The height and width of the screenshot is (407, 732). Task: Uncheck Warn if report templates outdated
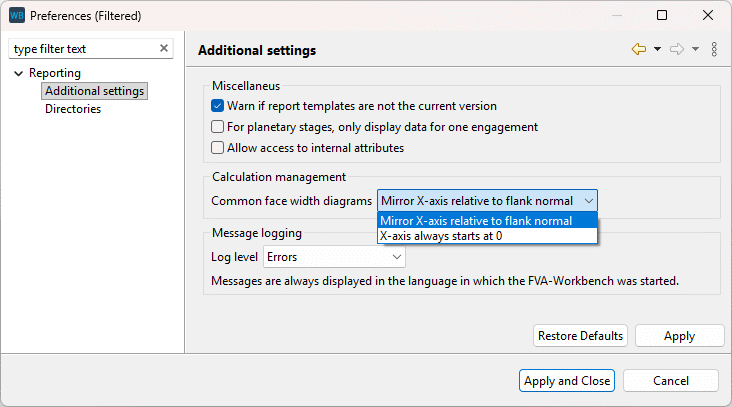coord(217,106)
